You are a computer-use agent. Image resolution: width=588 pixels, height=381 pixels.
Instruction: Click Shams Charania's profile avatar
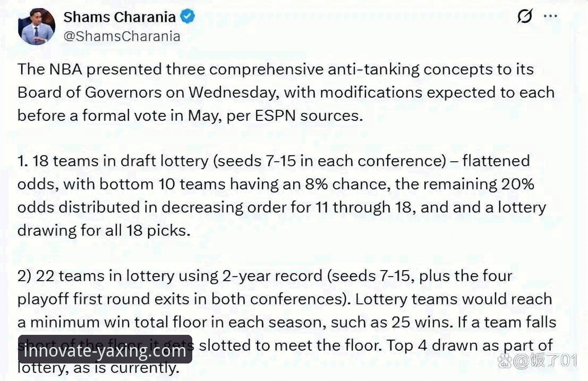click(x=36, y=23)
